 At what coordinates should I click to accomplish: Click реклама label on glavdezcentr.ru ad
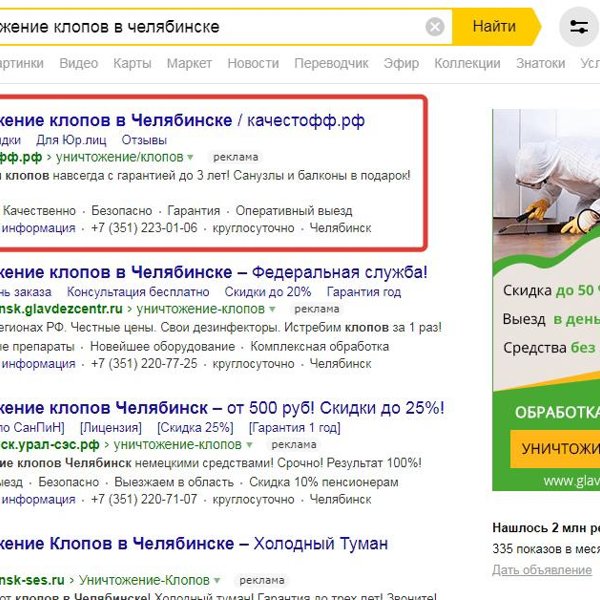pyautogui.click(x=317, y=309)
